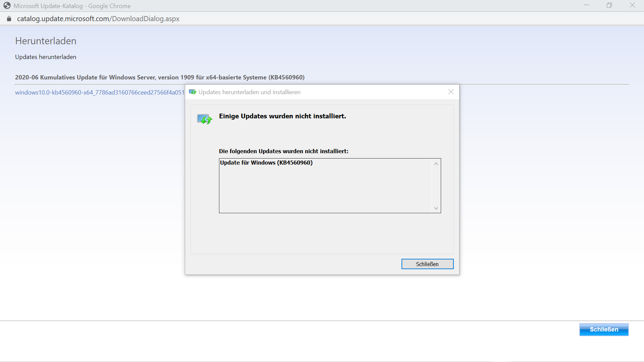Click the globe icon in the Chrome title bar
The image size is (644, 362).
tap(7, 6)
